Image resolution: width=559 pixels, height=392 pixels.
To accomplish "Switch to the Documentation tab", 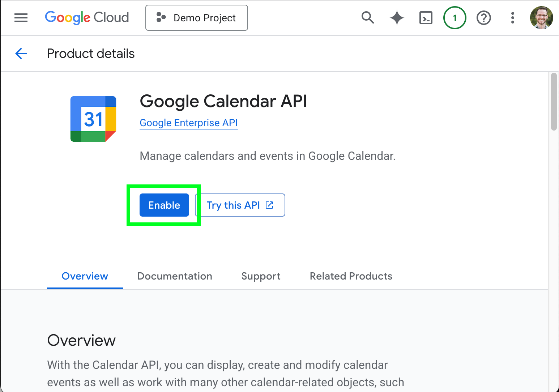I will pos(175,276).
